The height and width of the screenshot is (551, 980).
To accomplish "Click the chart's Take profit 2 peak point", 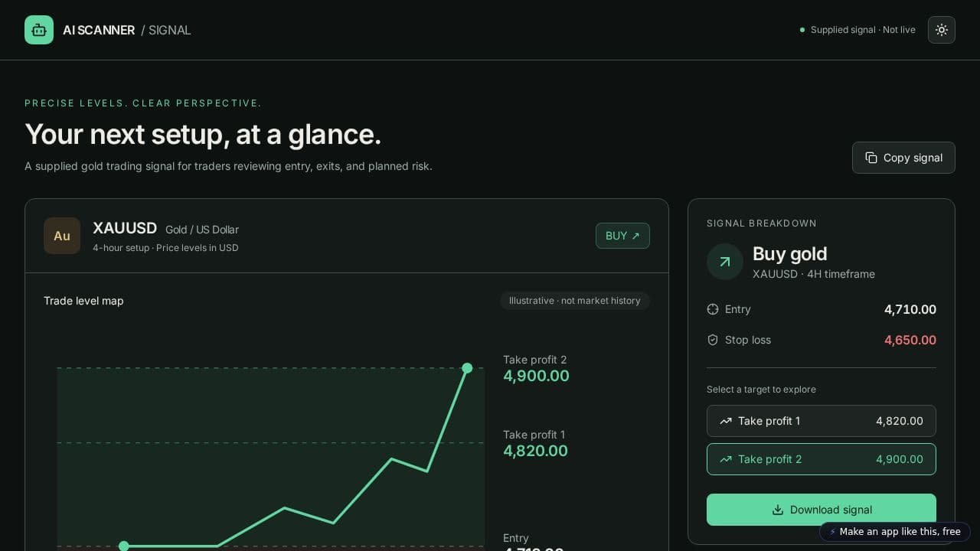I will click(x=467, y=368).
